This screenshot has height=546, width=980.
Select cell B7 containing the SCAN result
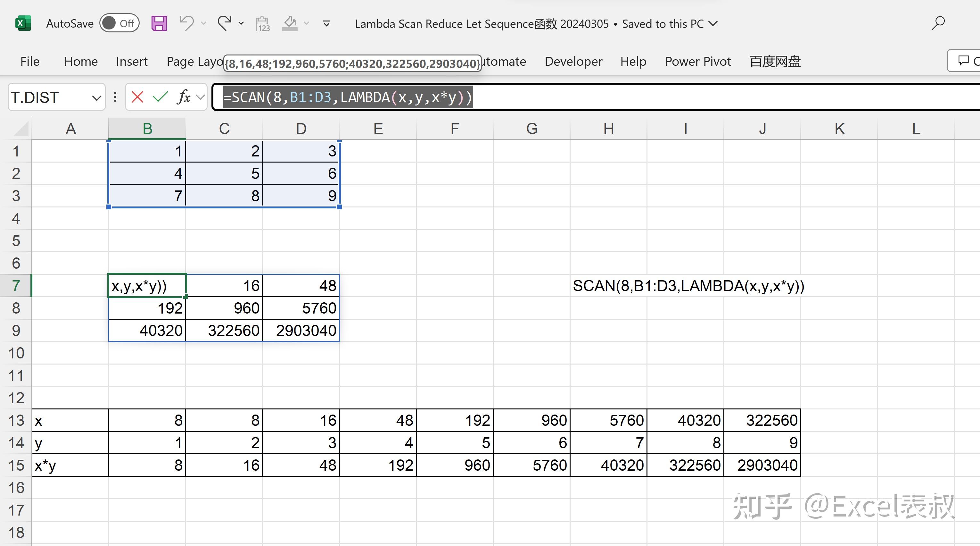[147, 286]
